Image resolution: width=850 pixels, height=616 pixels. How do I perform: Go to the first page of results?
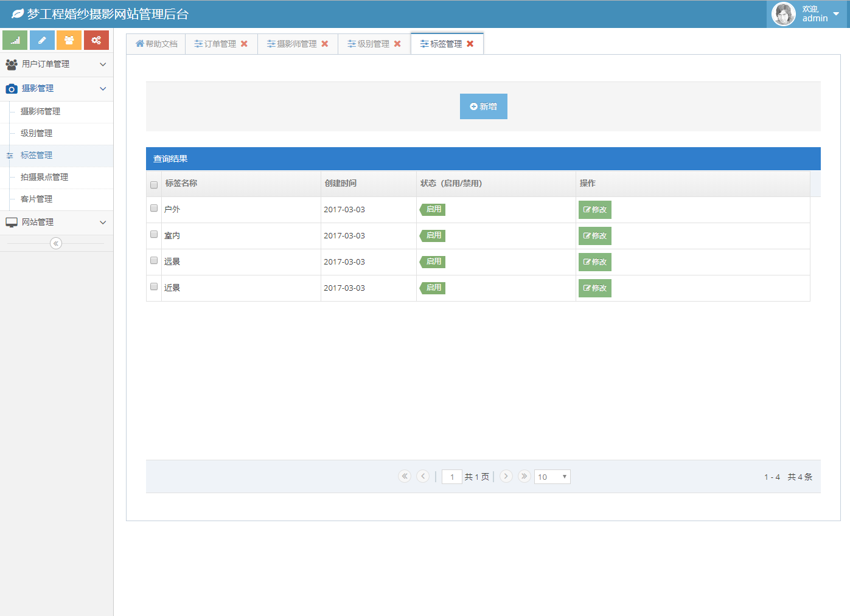click(405, 476)
